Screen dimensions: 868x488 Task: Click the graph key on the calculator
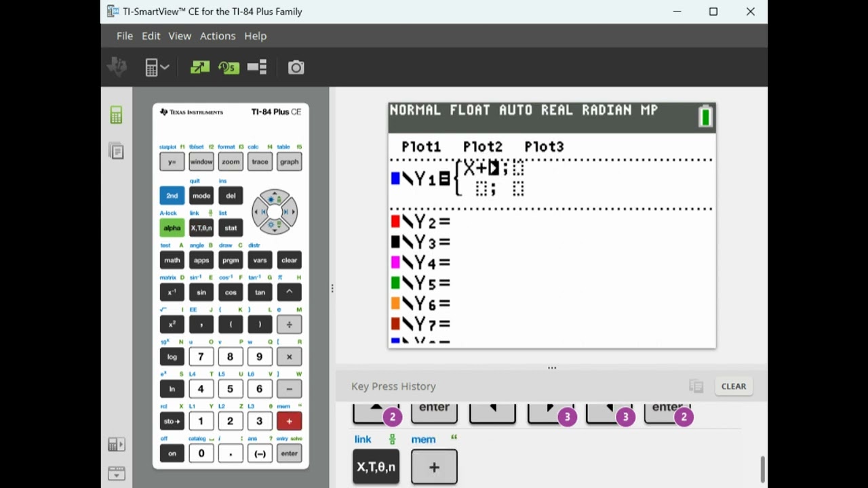click(289, 162)
